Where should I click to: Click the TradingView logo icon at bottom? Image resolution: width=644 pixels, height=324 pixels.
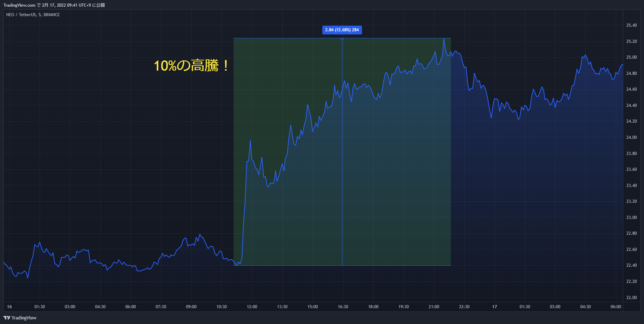point(7,318)
